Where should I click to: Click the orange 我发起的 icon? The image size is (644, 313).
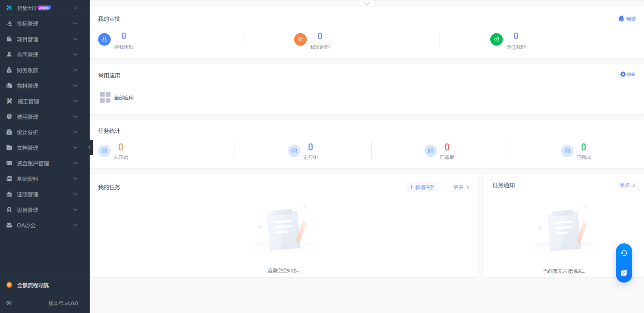click(x=300, y=40)
